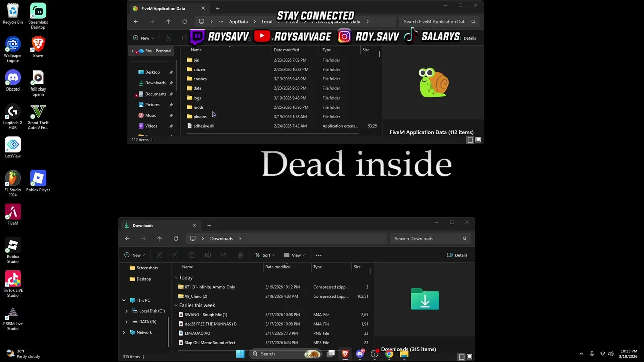Open Logitech G HUB desktop icon
644x362 pixels.
click(x=13, y=117)
